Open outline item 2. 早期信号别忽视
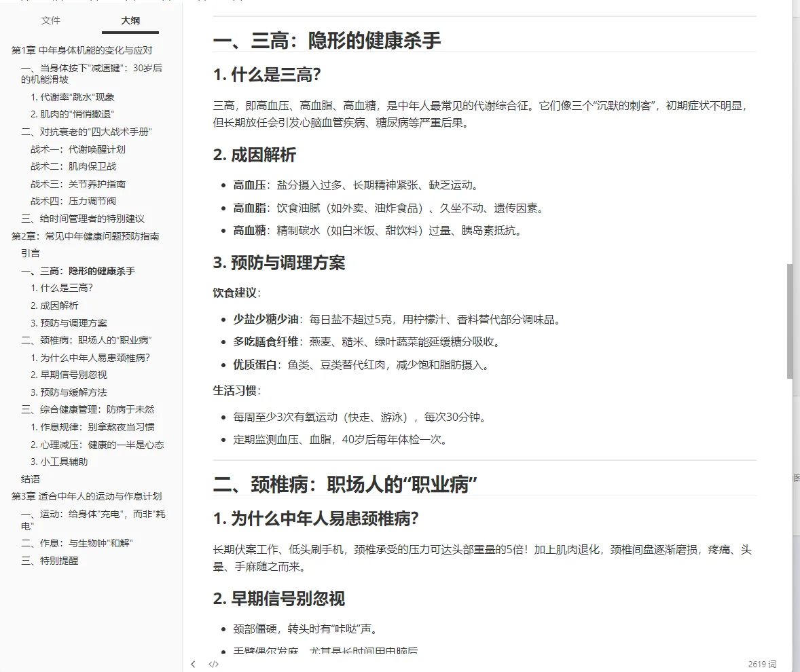 pos(69,375)
